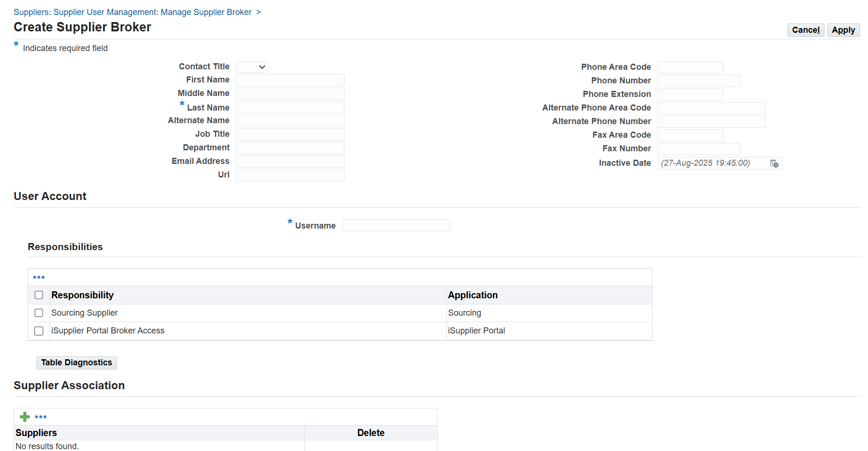
Task: Click the Phone Number field
Action: (699, 81)
